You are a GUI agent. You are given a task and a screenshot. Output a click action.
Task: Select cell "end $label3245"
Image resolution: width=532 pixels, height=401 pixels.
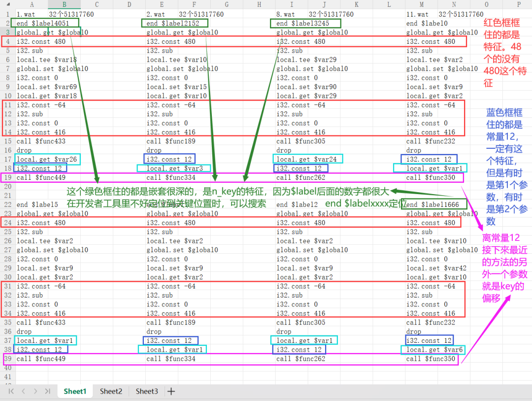click(x=302, y=24)
